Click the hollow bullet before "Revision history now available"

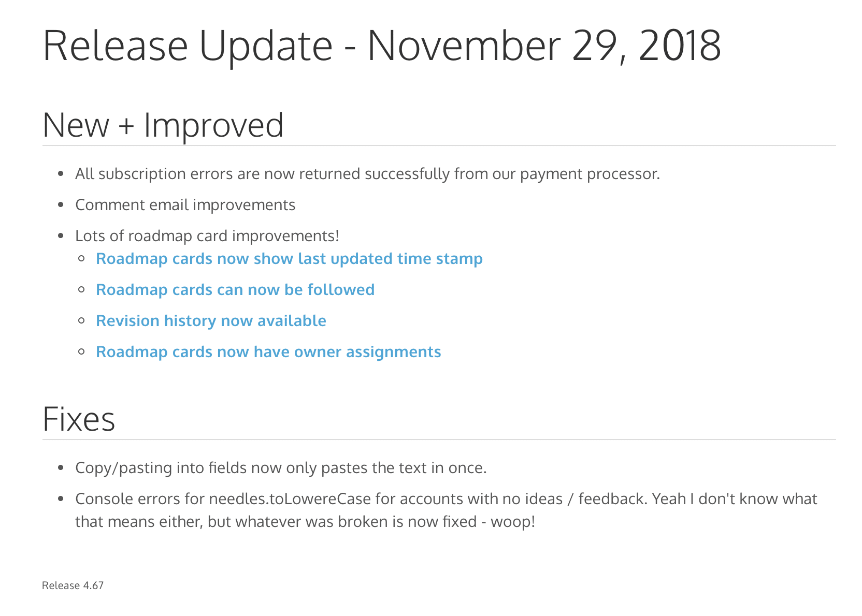point(81,321)
